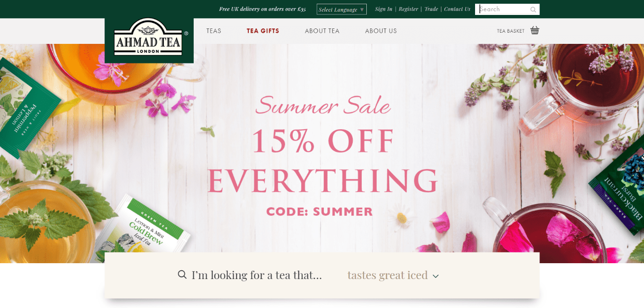Click chevron next to tastes great iced
Image resolution: width=644 pixels, height=308 pixels.
[435, 276]
